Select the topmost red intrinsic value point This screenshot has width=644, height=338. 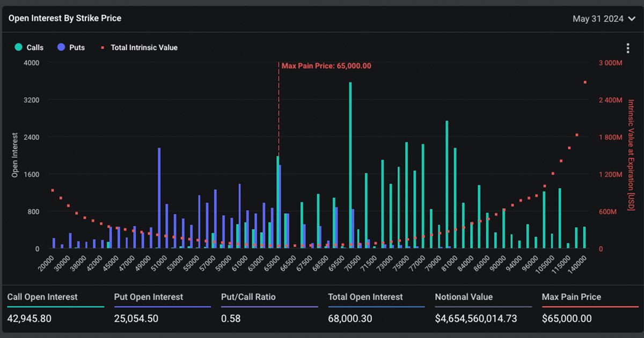[585, 82]
